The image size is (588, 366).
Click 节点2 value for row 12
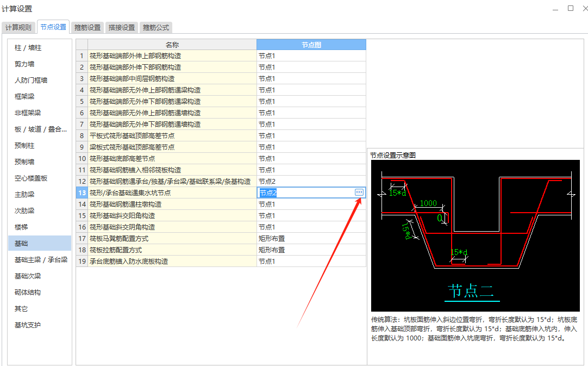[311, 181]
